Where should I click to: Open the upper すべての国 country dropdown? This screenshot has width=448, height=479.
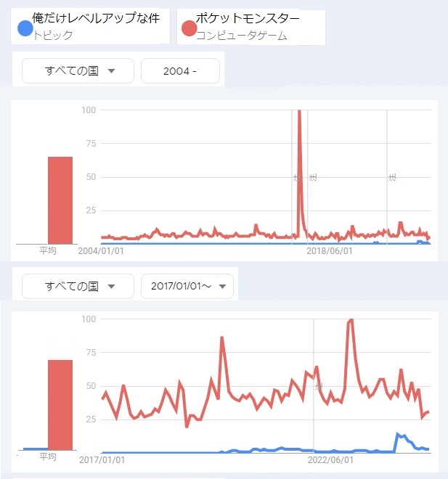coord(78,70)
